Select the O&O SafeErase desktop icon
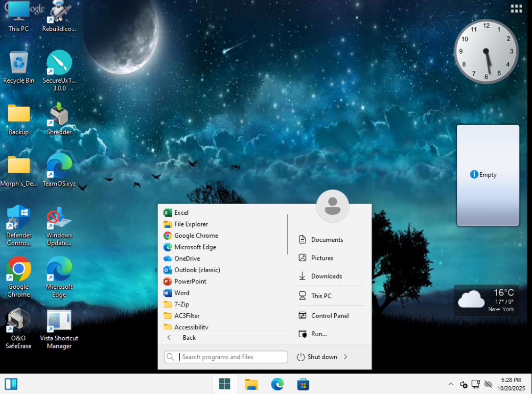This screenshot has height=394, width=532. 19,329
